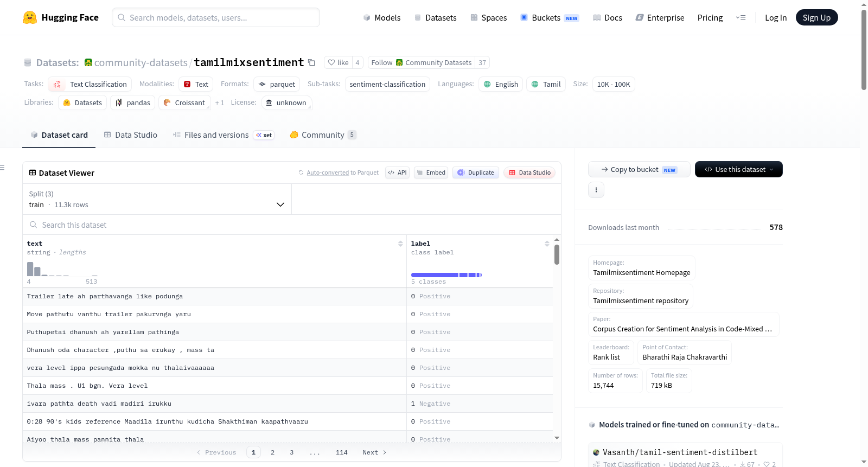The height and width of the screenshot is (467, 868).
Task: Click the API button in the Dataset Viewer
Action: (x=397, y=172)
